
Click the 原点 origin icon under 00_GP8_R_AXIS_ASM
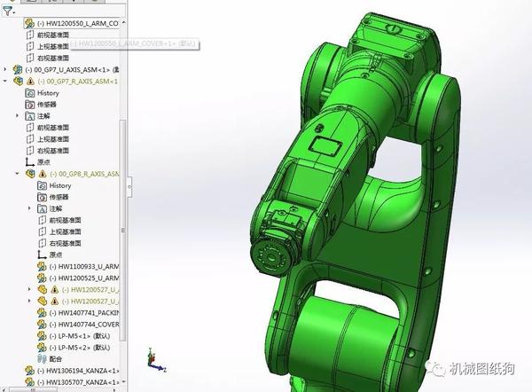click(x=42, y=255)
